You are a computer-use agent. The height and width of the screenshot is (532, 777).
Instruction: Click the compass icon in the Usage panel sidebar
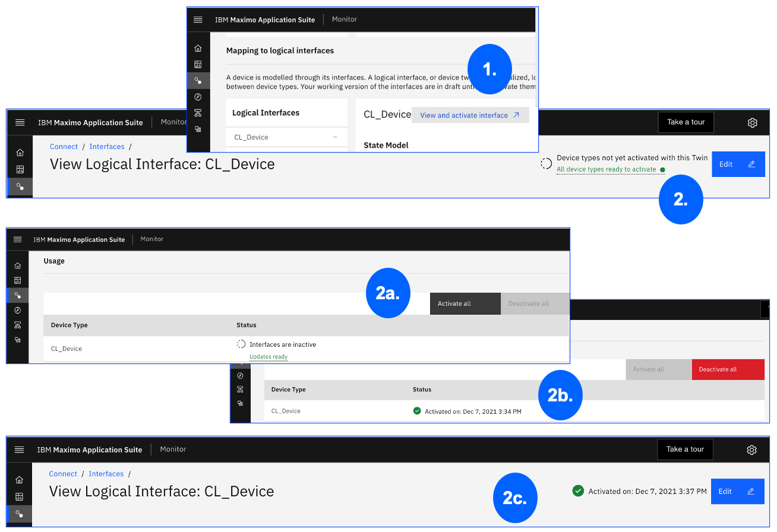[x=17, y=310]
